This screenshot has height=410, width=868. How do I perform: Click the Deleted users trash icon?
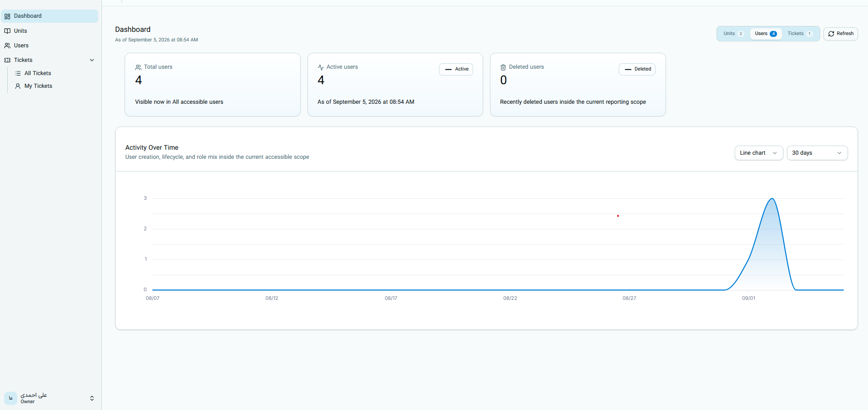click(503, 67)
